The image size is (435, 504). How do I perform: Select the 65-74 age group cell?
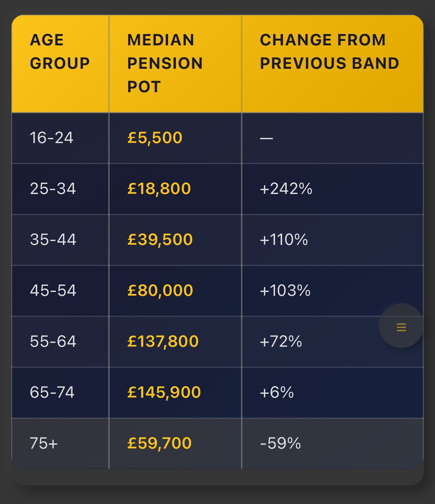pos(52,392)
